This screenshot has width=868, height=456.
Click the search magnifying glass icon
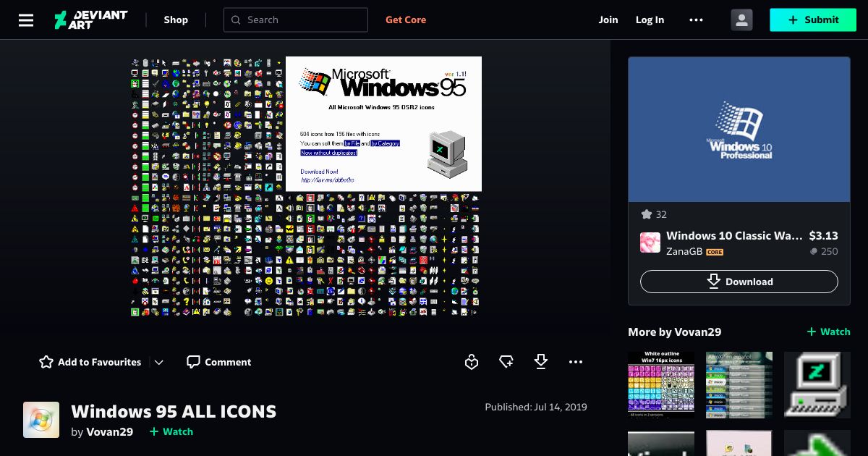[x=236, y=20]
